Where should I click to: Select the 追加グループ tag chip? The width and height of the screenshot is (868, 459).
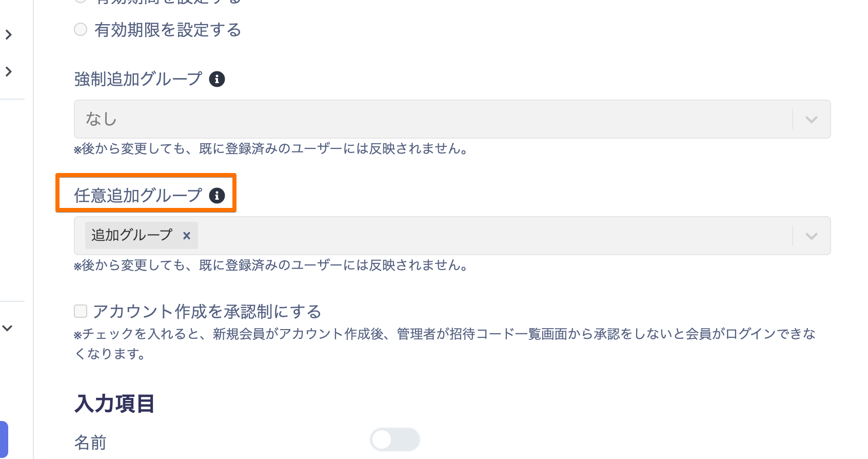(131, 235)
